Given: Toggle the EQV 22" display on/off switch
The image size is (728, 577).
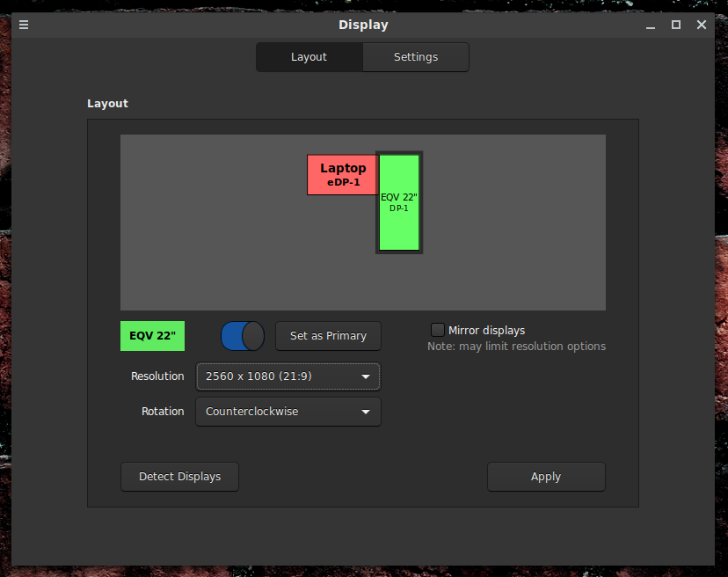Looking at the screenshot, I should pos(242,336).
